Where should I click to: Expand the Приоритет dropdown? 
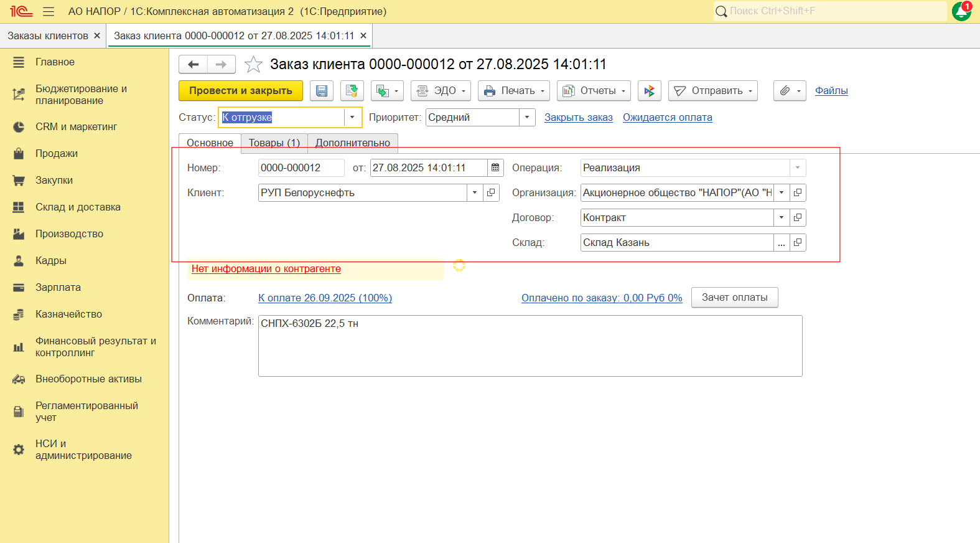click(527, 118)
